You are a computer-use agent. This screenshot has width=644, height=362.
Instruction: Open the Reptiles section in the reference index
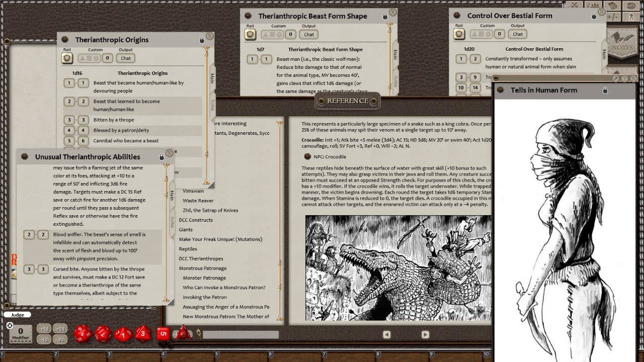[x=188, y=248]
